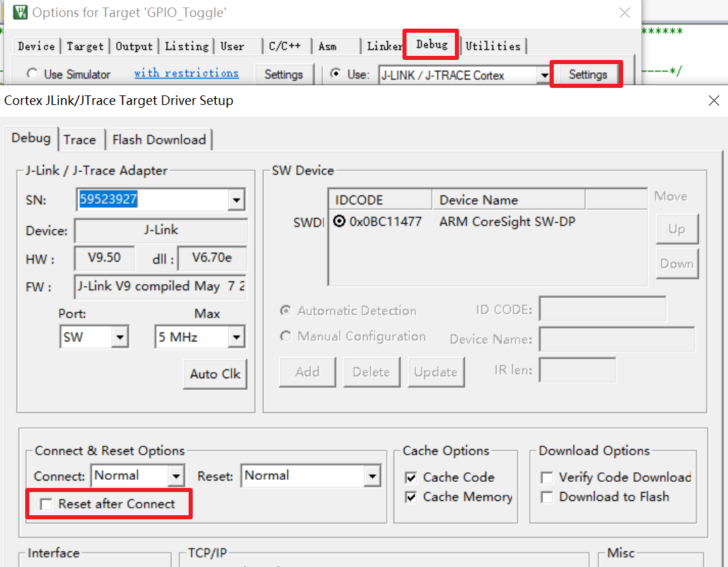Select Manual Configuration radio button

pos(285,336)
